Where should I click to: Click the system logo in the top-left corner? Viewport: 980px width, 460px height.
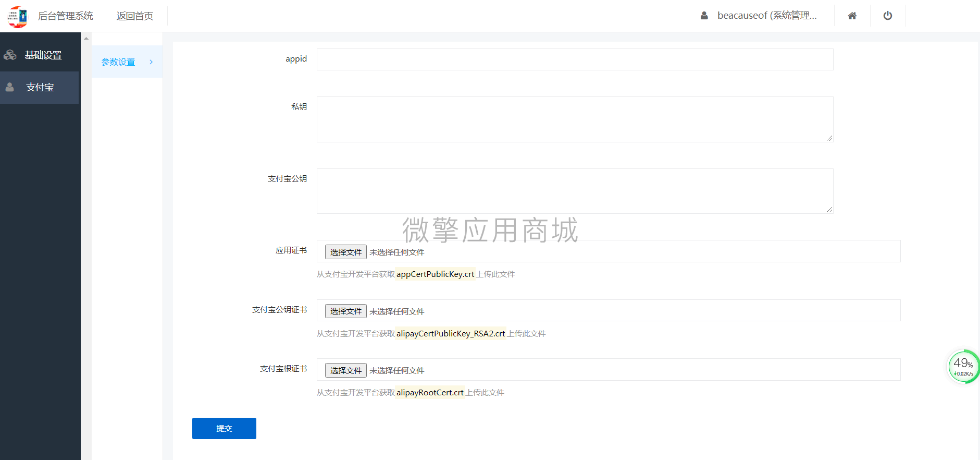point(17,16)
